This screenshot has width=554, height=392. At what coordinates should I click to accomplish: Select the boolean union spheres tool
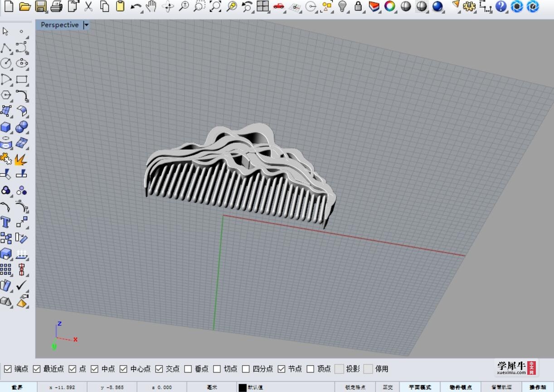coord(22,127)
